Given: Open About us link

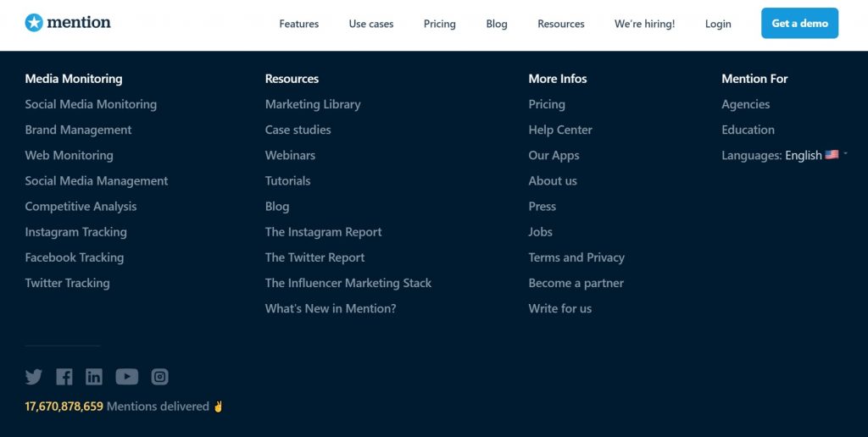Looking at the screenshot, I should 553,181.
